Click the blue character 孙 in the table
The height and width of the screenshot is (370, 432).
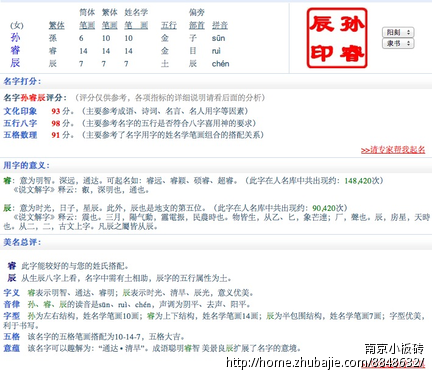tap(15, 38)
